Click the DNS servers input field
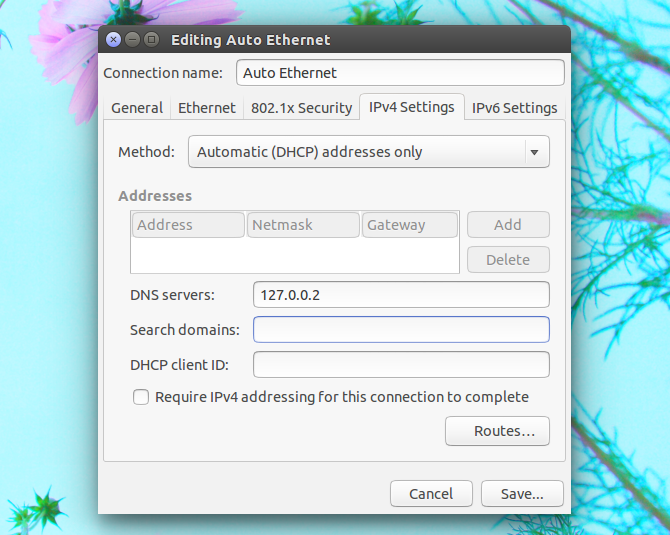Viewport: 670px width, 535px height. [401, 295]
